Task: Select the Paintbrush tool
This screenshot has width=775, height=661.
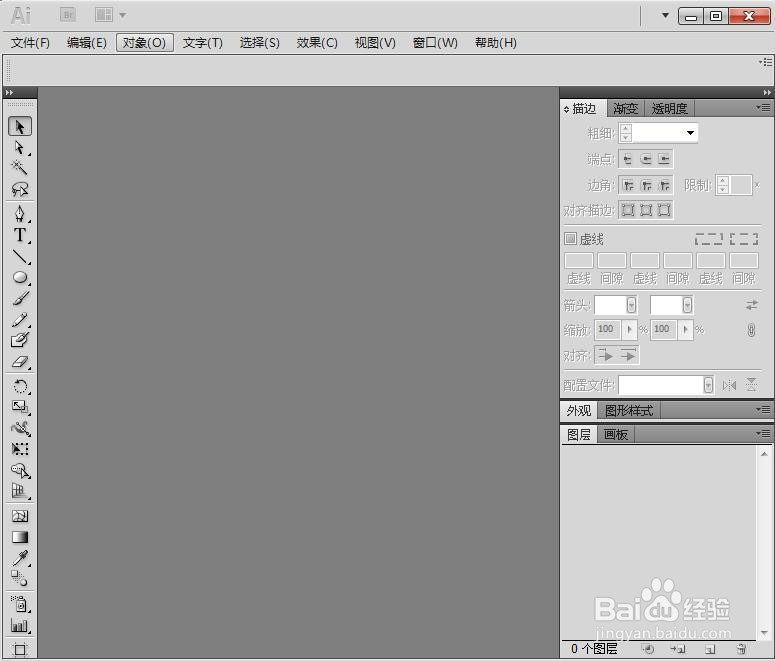Action: (20, 299)
